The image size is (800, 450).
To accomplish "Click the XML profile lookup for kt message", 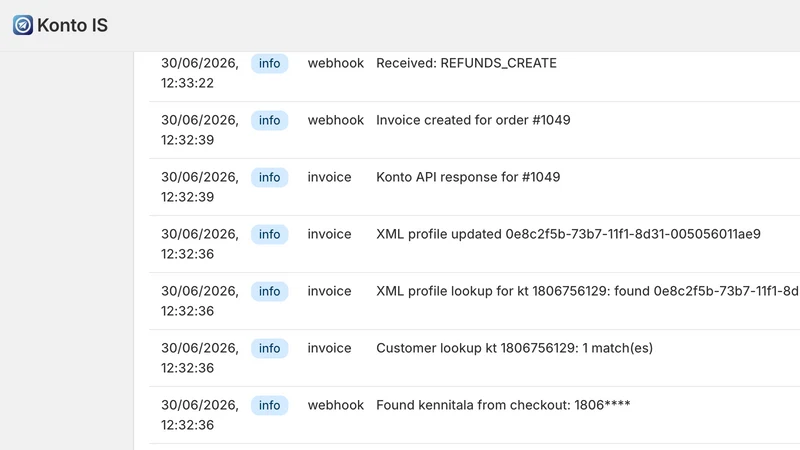I will (588, 291).
